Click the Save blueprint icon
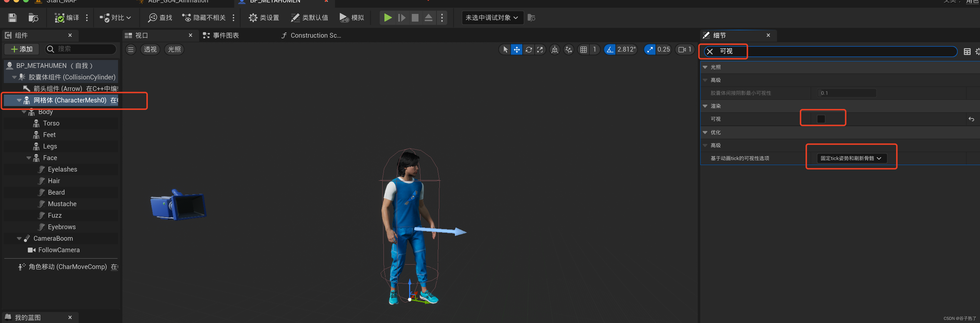980x323 pixels. click(12, 18)
